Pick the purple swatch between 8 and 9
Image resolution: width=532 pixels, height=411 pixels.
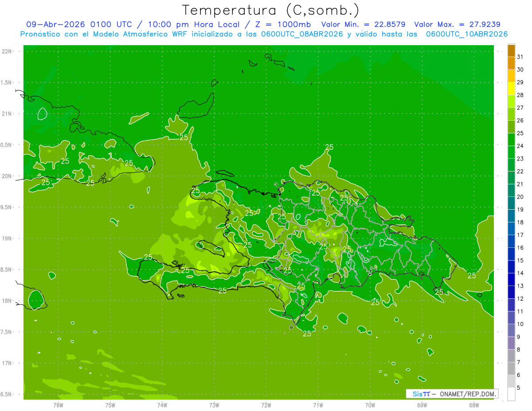[511, 343]
